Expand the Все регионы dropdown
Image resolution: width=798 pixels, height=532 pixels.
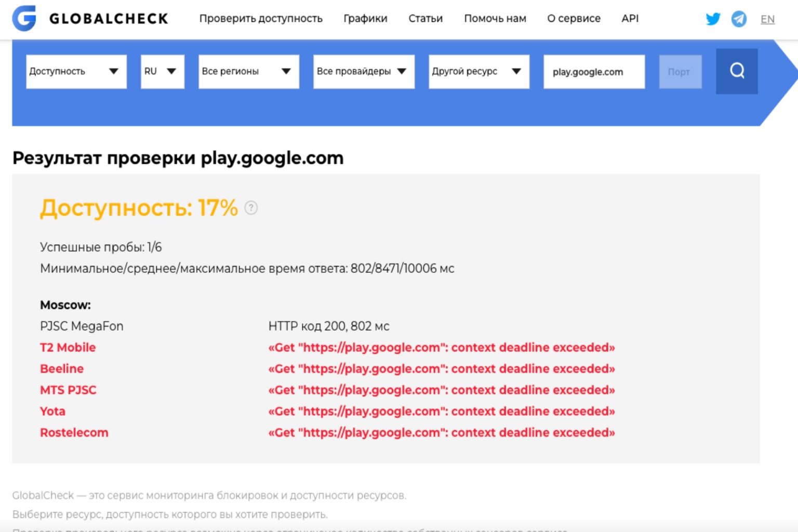(249, 72)
